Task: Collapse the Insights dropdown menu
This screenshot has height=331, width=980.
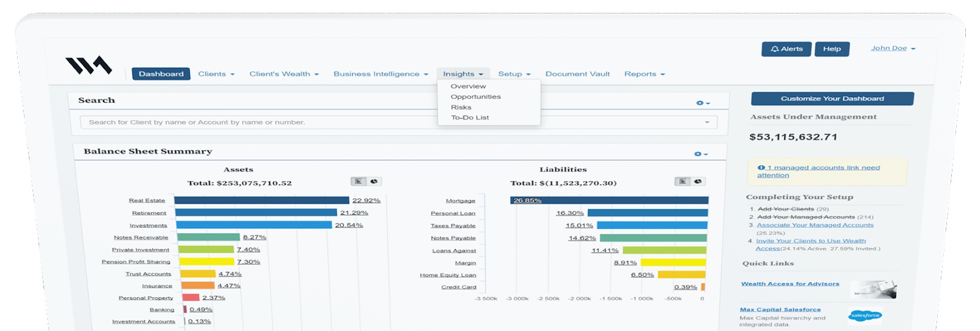Action: (x=463, y=74)
